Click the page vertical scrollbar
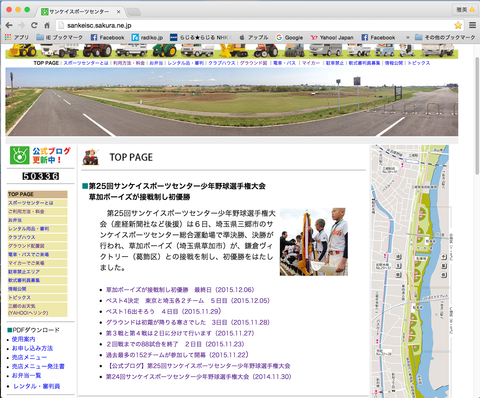This screenshot has height=398, width=480. 477,115
